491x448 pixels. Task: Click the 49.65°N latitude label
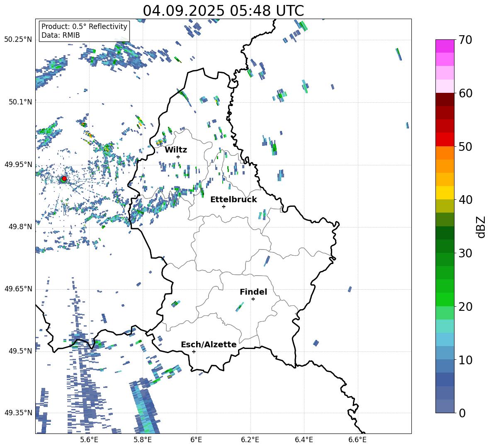coord(18,288)
